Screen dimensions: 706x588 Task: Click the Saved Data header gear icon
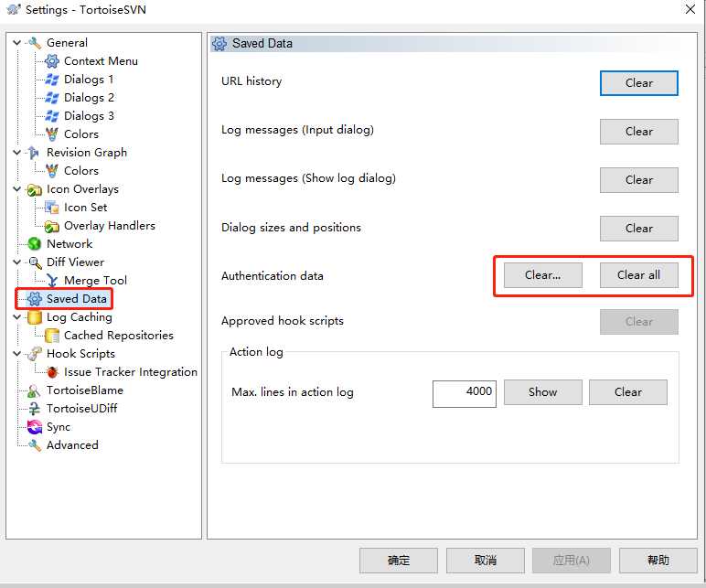[219, 44]
